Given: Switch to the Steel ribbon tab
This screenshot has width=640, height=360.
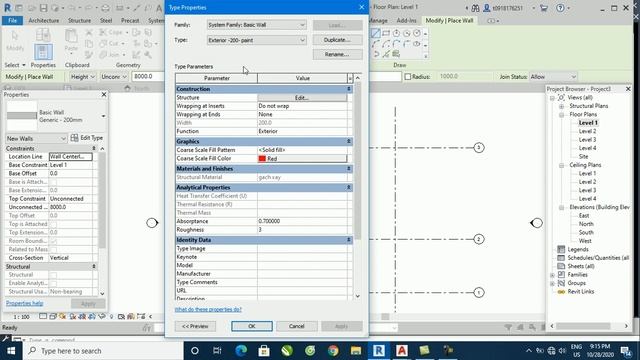Looking at the screenshot, I should [x=106, y=20].
